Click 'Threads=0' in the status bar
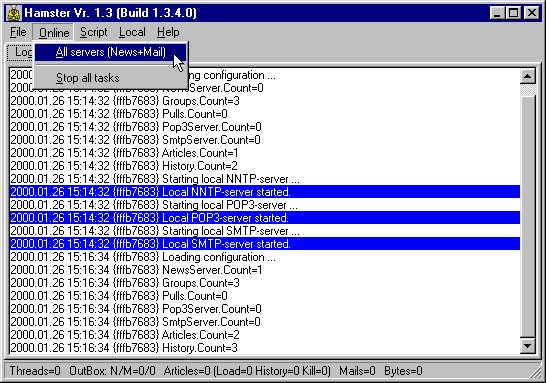This screenshot has height=383, width=546. 35,371
